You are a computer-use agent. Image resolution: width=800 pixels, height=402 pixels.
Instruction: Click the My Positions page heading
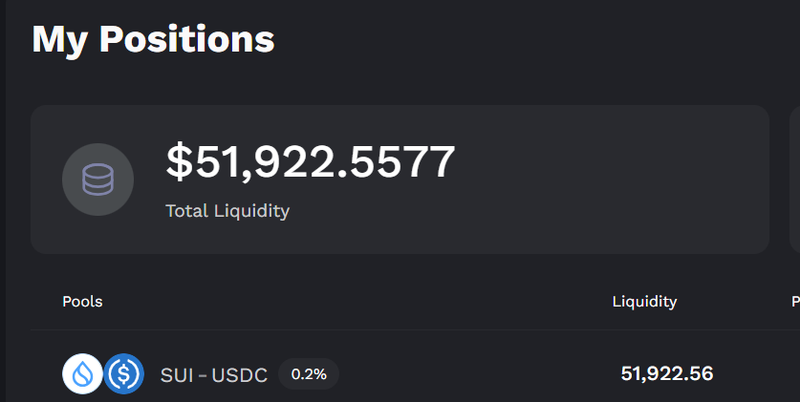(x=153, y=39)
